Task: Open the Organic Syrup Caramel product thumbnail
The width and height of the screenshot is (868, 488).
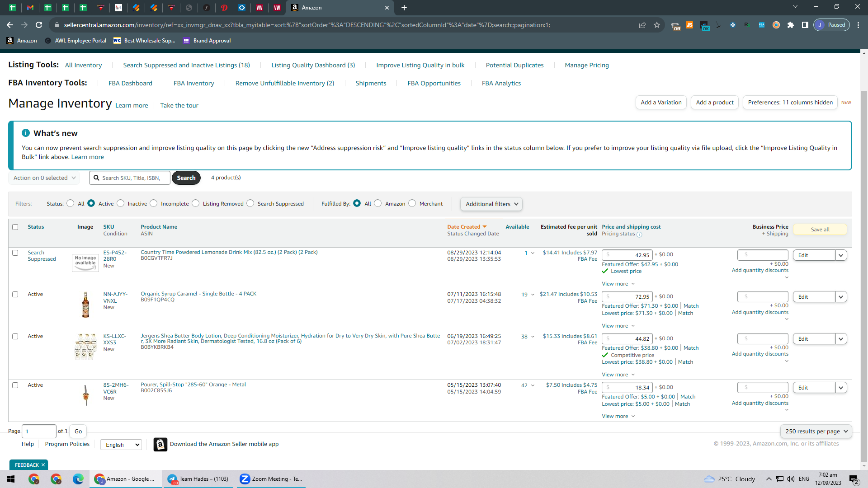Action: pyautogui.click(x=85, y=305)
